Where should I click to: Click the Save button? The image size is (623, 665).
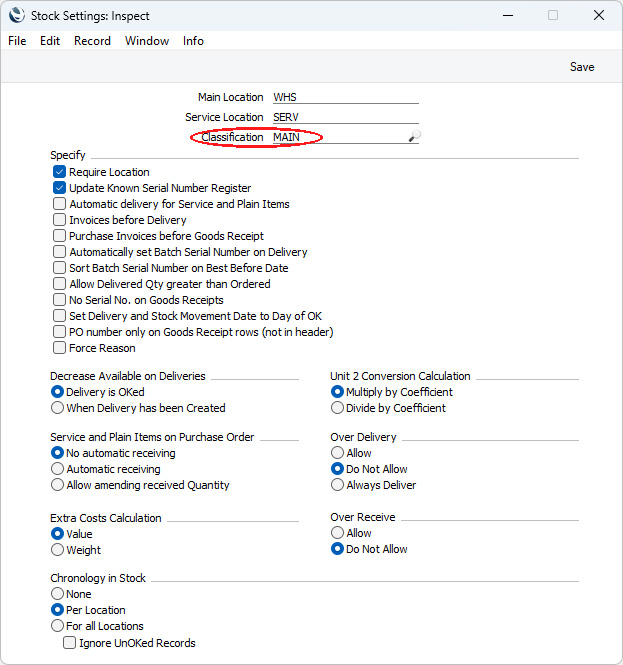[582, 67]
